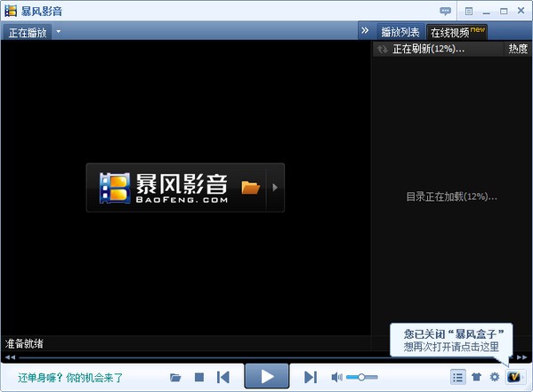
Task: Skip to the next track
Action: (x=311, y=377)
